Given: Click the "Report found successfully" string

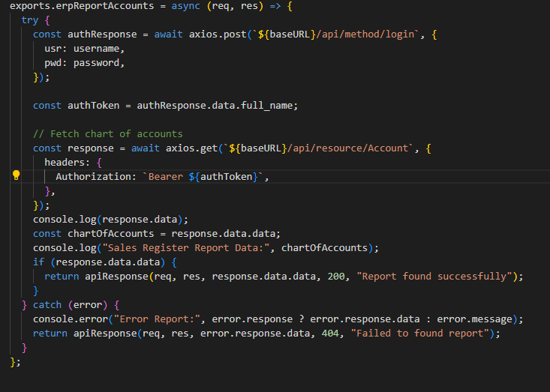Looking at the screenshot, I should [434, 277].
